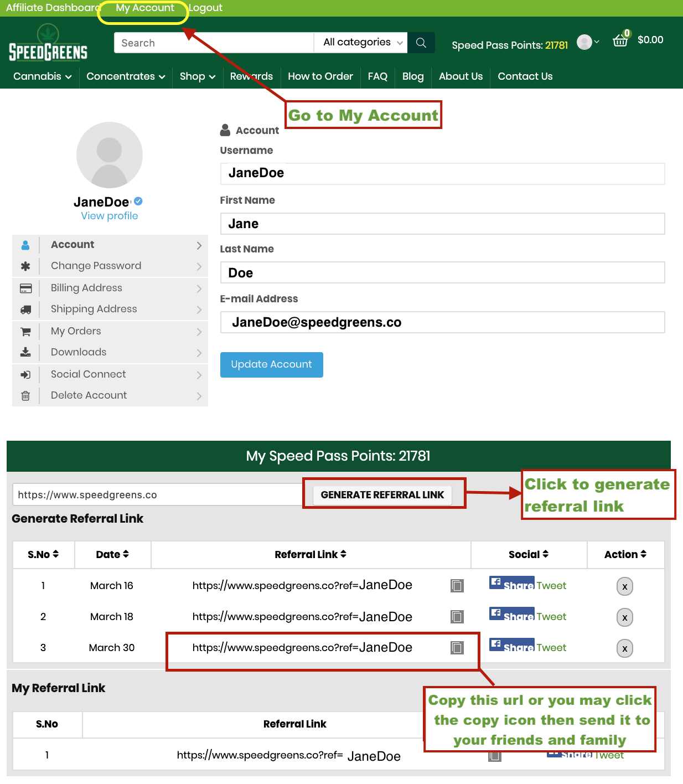
Task: Click the Last Name field
Action: click(443, 272)
